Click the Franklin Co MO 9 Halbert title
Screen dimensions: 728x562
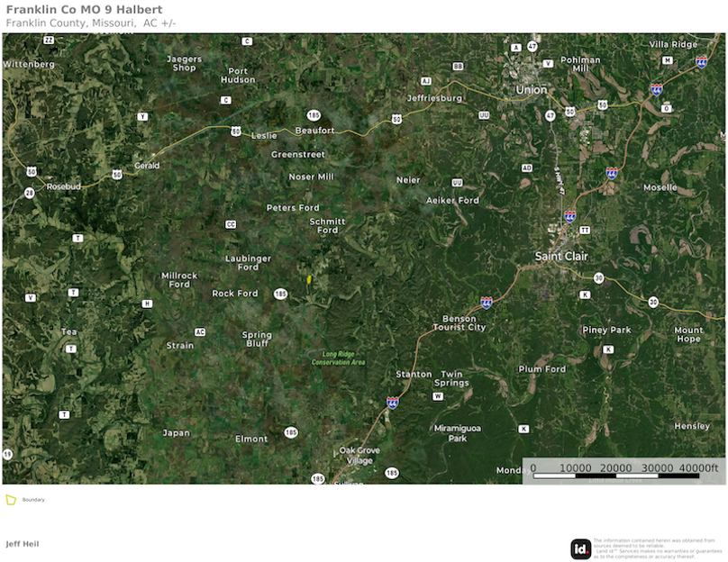pos(84,9)
